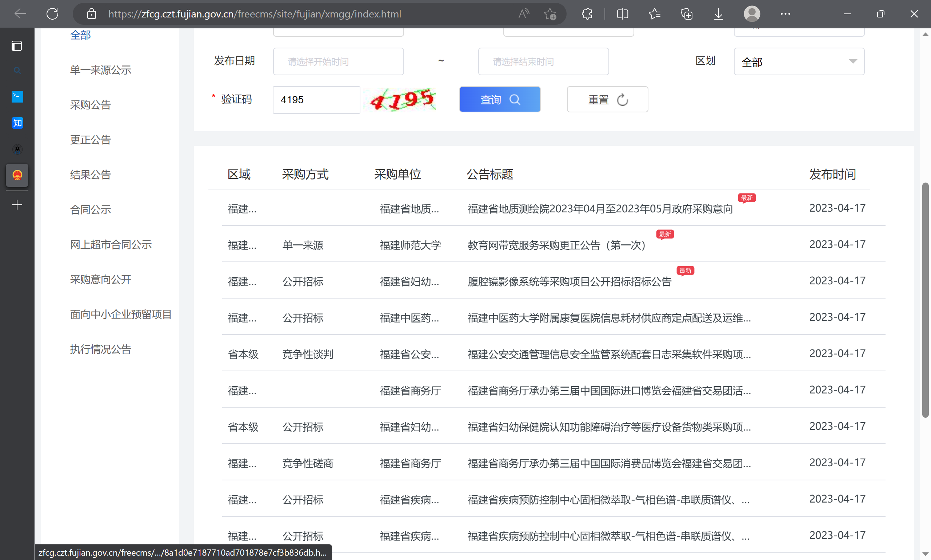Open Downloads icon

coord(719,14)
